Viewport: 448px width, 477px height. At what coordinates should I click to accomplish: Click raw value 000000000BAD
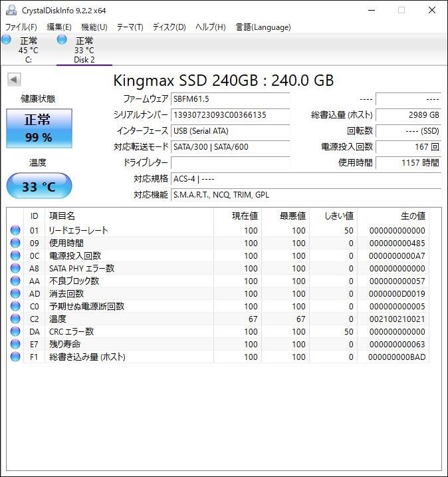(397, 357)
